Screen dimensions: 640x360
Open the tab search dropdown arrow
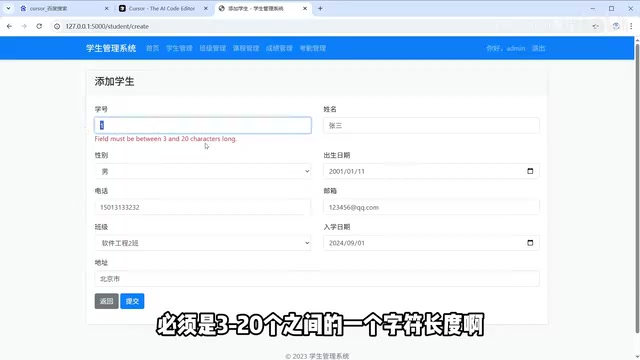tap(8, 8)
